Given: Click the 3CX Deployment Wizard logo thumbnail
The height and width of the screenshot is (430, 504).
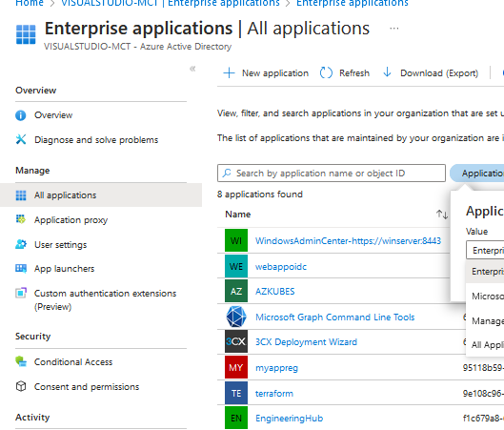Looking at the screenshot, I should [236, 341].
